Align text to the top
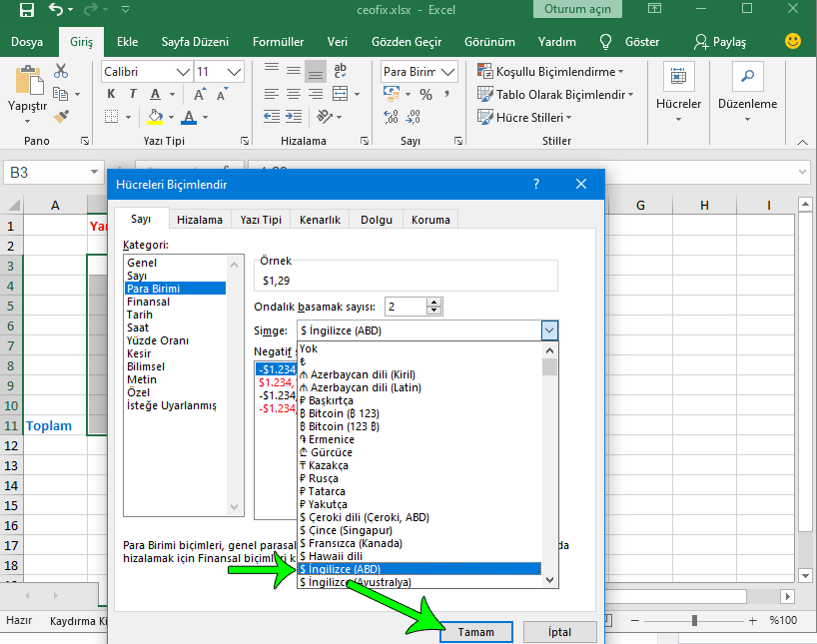Viewport: 817px width, 644px height. 272,71
